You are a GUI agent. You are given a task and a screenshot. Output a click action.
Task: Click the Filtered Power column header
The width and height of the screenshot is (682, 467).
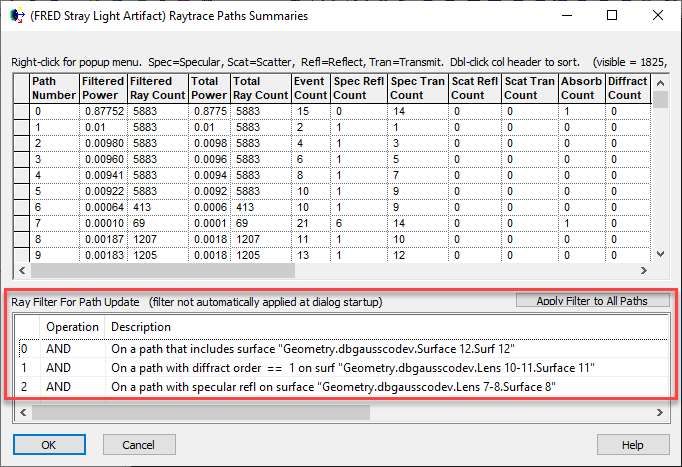tap(103, 88)
